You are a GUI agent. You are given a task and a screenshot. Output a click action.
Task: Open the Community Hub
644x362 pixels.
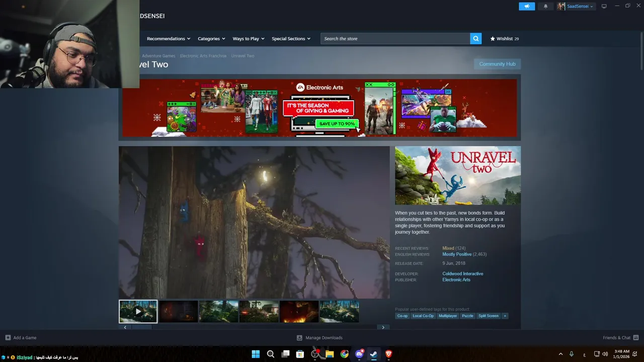coord(497,64)
